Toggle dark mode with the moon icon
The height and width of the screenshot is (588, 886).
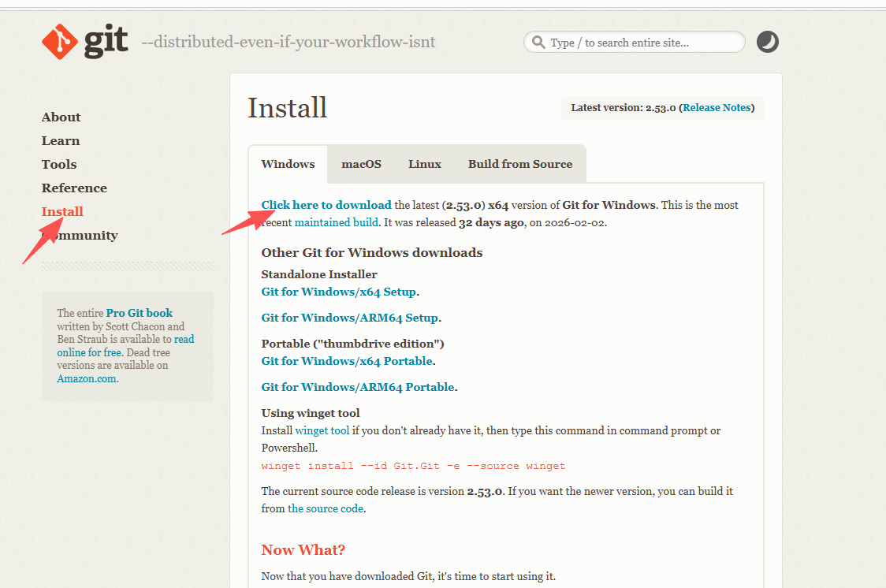[767, 42]
